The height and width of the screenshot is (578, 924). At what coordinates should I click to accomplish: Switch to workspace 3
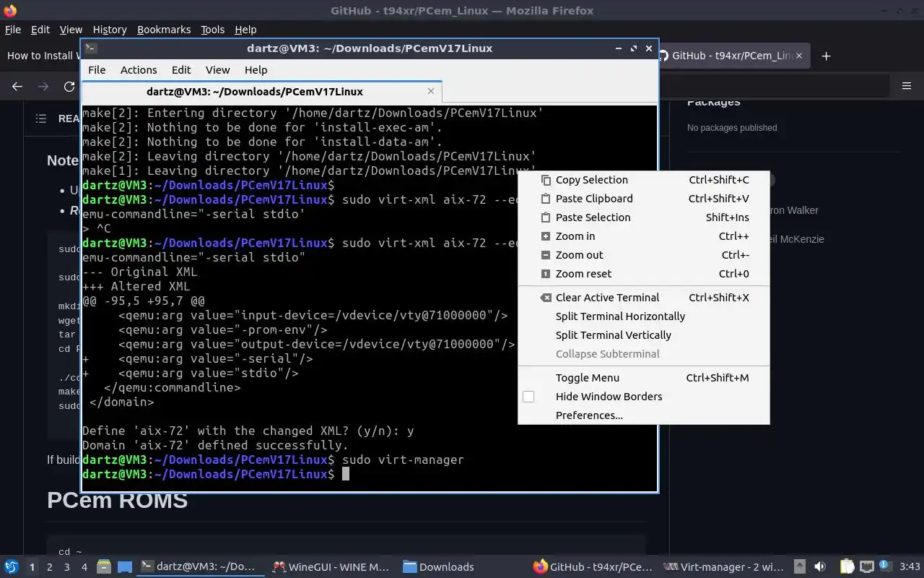click(66, 567)
